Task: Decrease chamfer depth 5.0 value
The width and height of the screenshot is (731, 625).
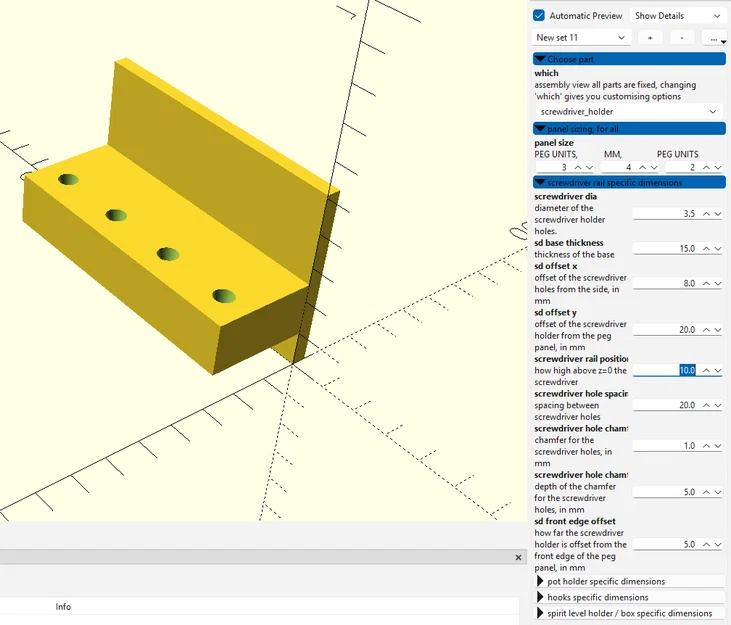Action: (x=717, y=492)
